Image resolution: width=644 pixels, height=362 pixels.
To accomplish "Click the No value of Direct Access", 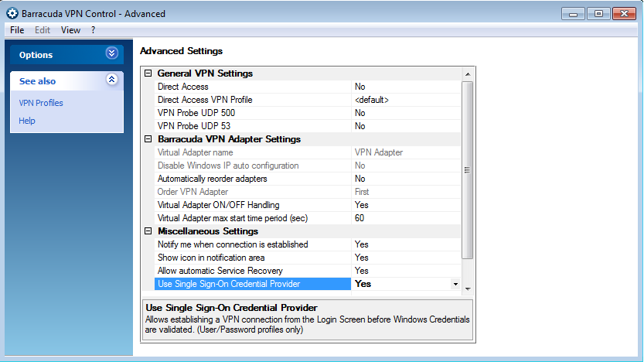I will 359,87.
